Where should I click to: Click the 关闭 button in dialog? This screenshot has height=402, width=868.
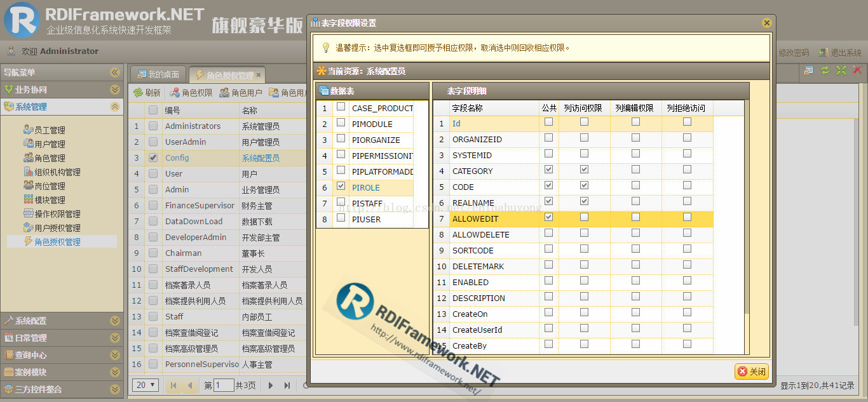click(x=752, y=372)
